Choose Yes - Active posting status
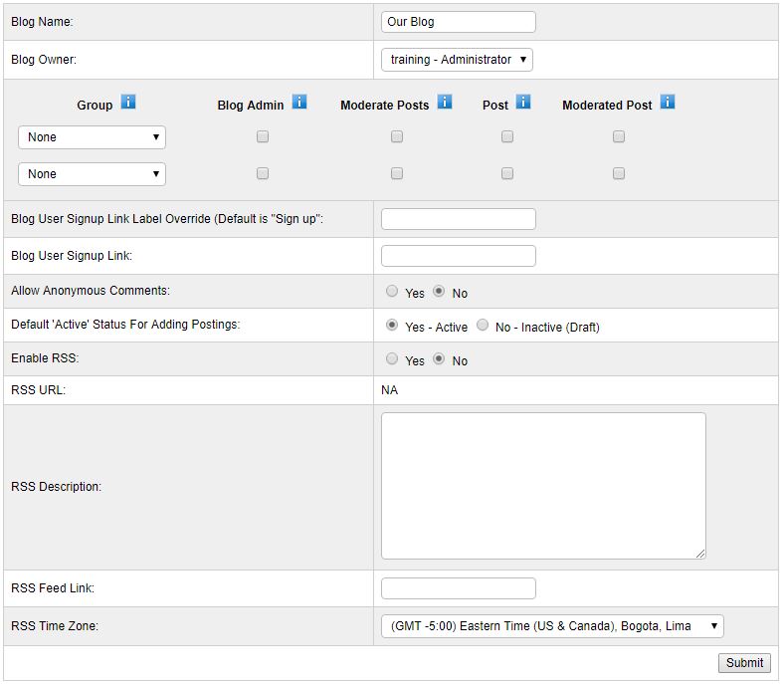 (x=392, y=325)
